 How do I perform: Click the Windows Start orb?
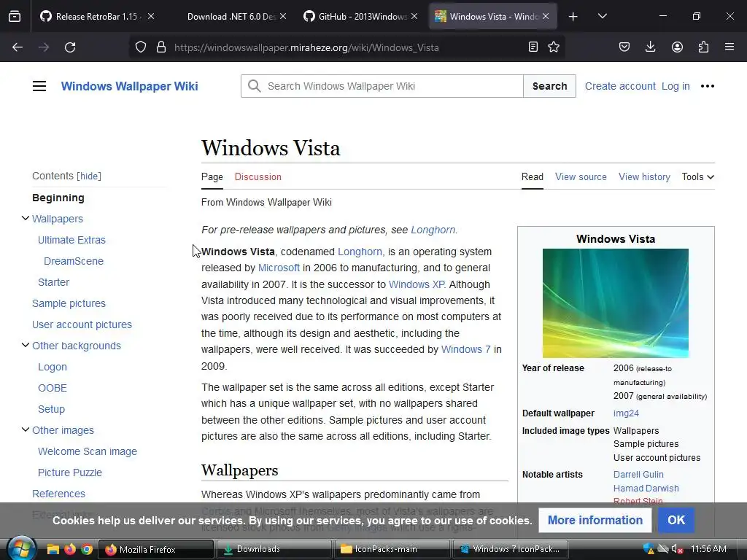coord(21,549)
